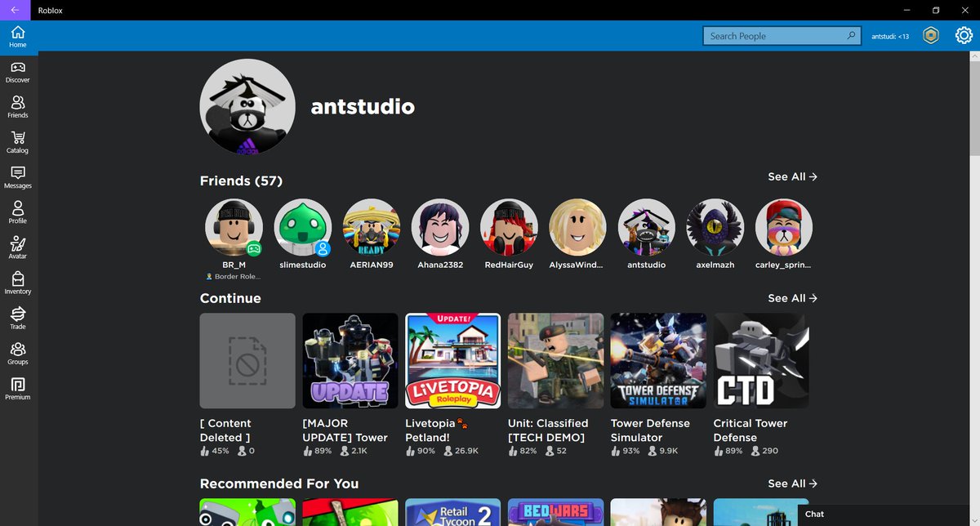Expand Recommended For You with See All
This screenshot has height=526, width=980.
791,484
